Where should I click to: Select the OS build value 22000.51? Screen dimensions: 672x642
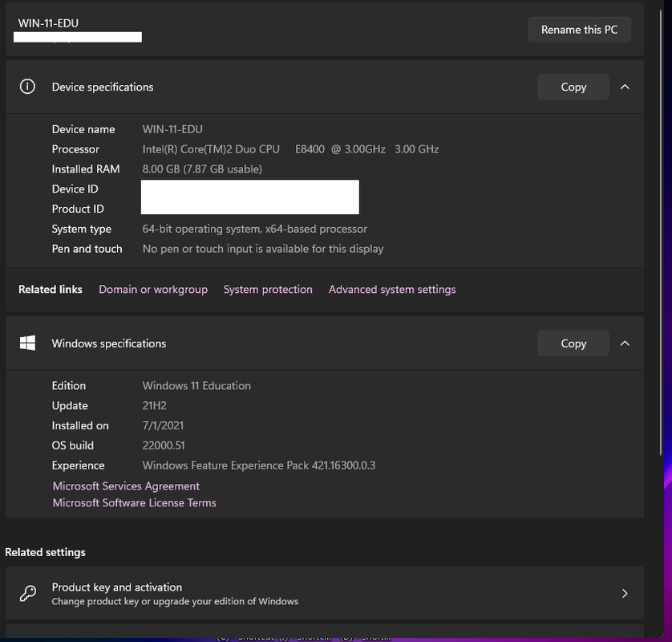[x=164, y=445]
